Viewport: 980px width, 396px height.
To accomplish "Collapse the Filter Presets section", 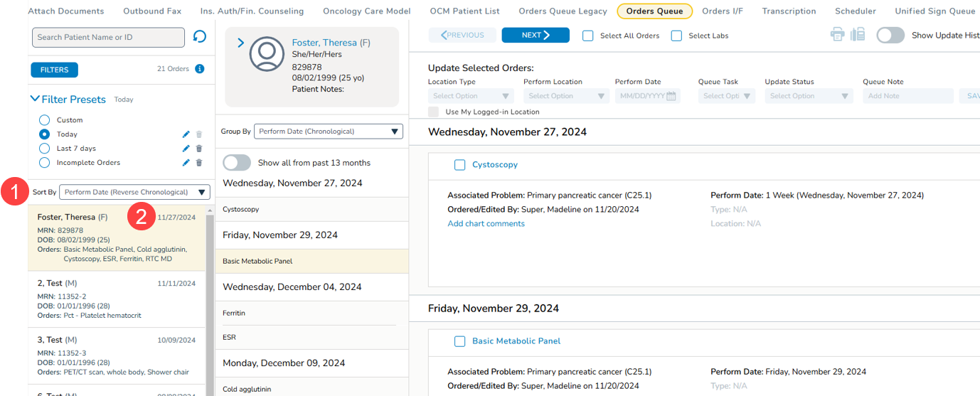I will (x=35, y=100).
